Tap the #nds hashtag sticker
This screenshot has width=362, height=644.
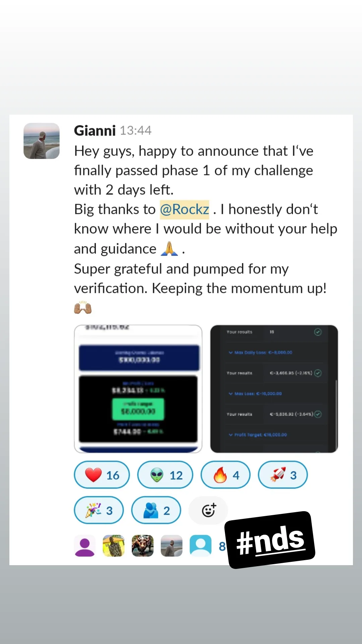tap(270, 540)
